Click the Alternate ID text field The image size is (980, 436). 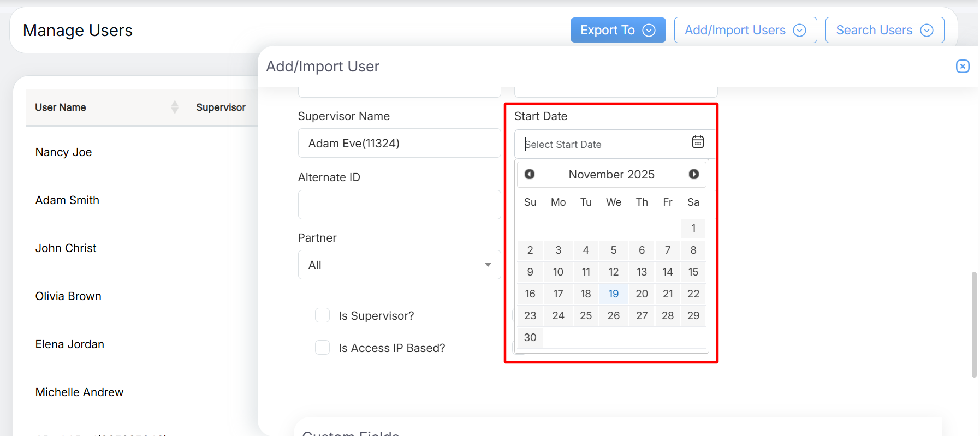tap(399, 205)
